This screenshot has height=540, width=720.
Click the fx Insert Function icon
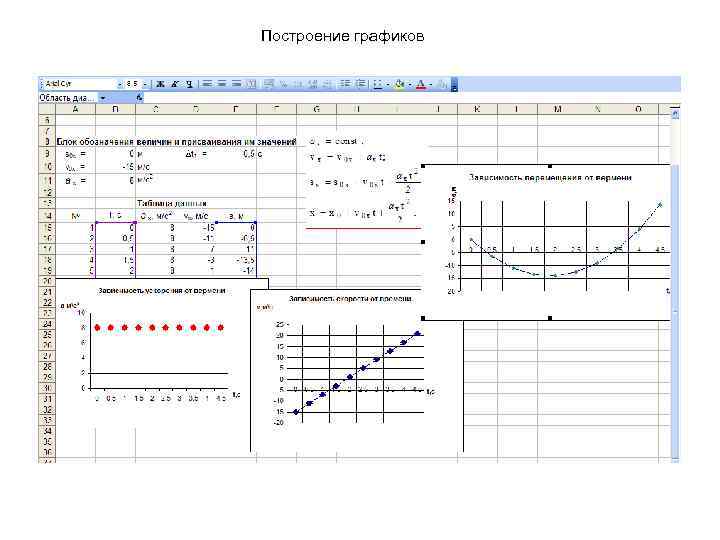pos(139,97)
